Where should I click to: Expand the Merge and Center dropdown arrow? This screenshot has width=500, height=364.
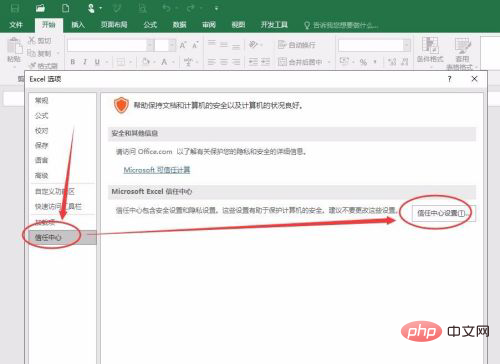(x=329, y=62)
